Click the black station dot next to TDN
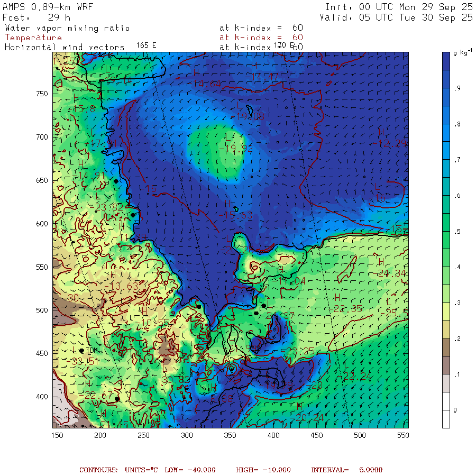Screen dimensions: 476x476 coord(81,351)
